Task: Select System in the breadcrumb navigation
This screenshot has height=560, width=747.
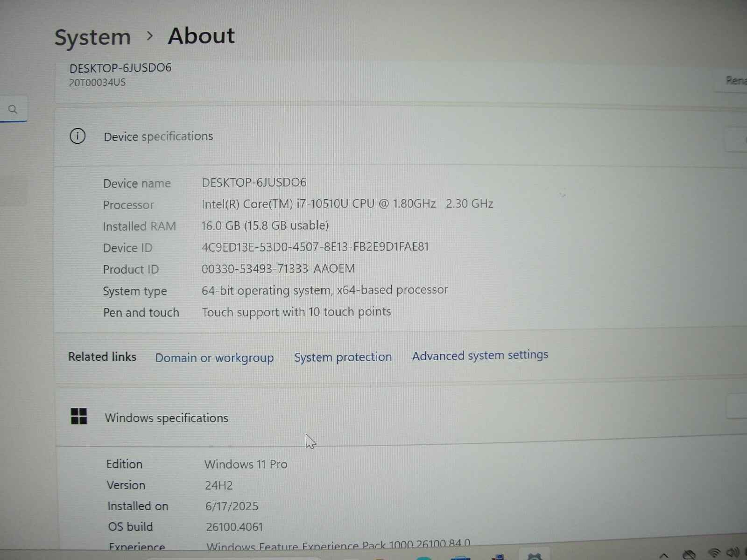Action: (92, 36)
